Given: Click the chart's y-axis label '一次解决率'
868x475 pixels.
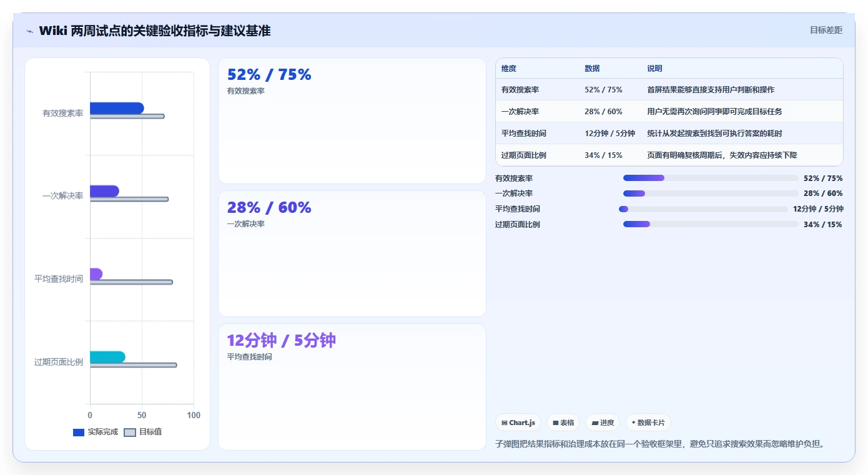Looking at the screenshot, I should [x=62, y=196].
